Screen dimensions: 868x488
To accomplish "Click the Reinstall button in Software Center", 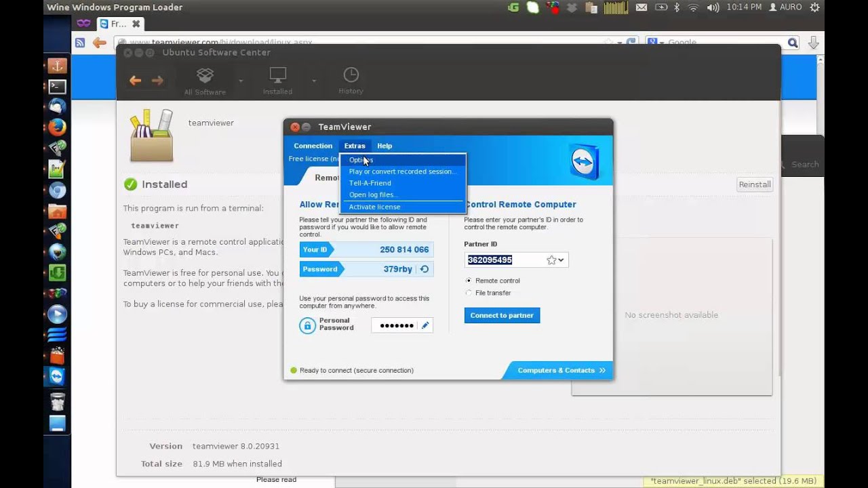I will [x=755, y=184].
